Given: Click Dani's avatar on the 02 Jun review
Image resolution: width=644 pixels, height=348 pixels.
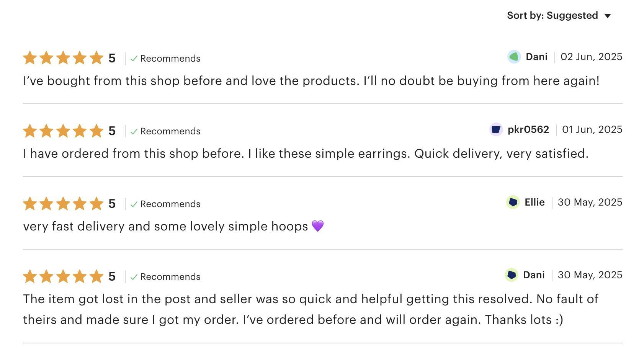Looking at the screenshot, I should pyautogui.click(x=514, y=57).
